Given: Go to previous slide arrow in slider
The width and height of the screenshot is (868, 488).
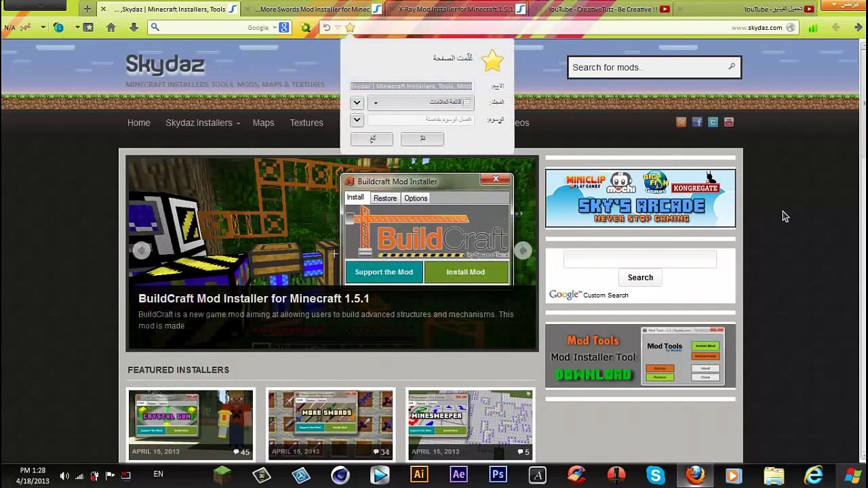Looking at the screenshot, I should point(141,251).
